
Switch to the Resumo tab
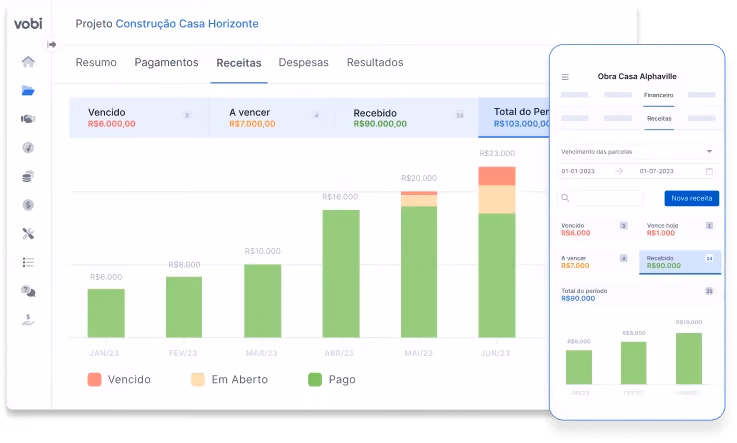pyautogui.click(x=96, y=62)
